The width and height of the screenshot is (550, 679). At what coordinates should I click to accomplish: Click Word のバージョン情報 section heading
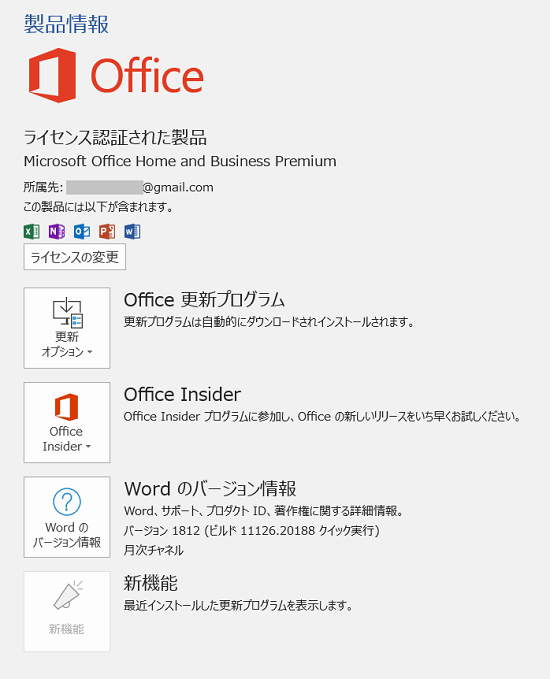(210, 489)
